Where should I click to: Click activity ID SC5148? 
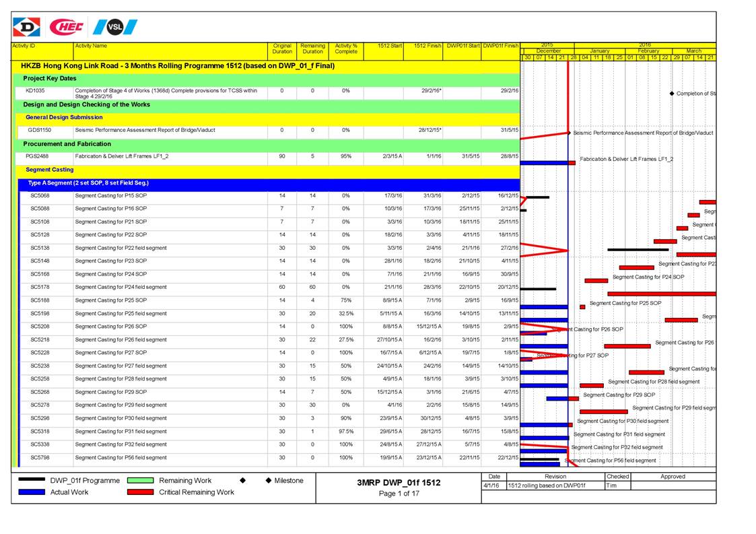40,261
